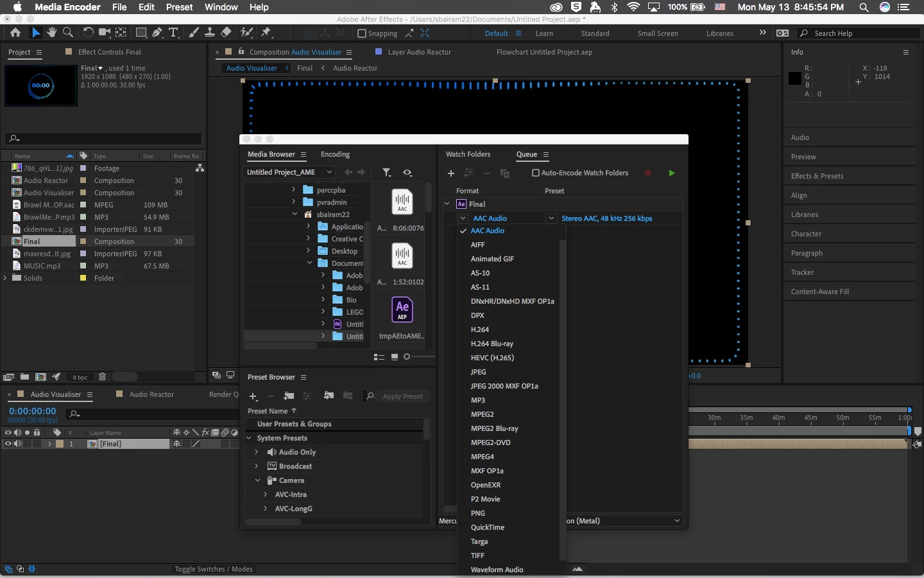Click the new folder icon in Project panel
This screenshot has width=924, height=578.
click(x=24, y=377)
